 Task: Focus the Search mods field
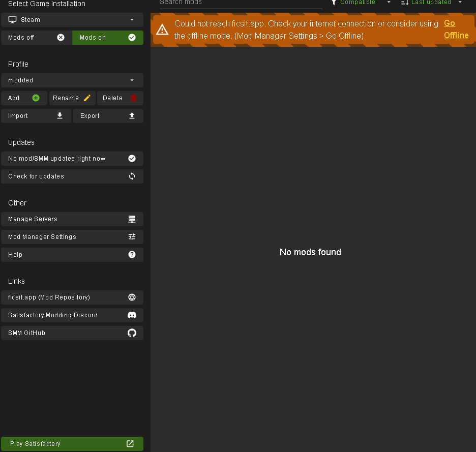tap(241, 3)
